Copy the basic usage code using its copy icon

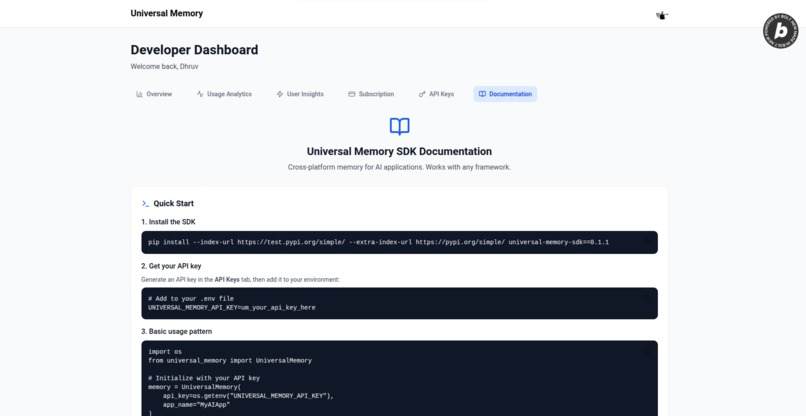pyautogui.click(x=647, y=351)
